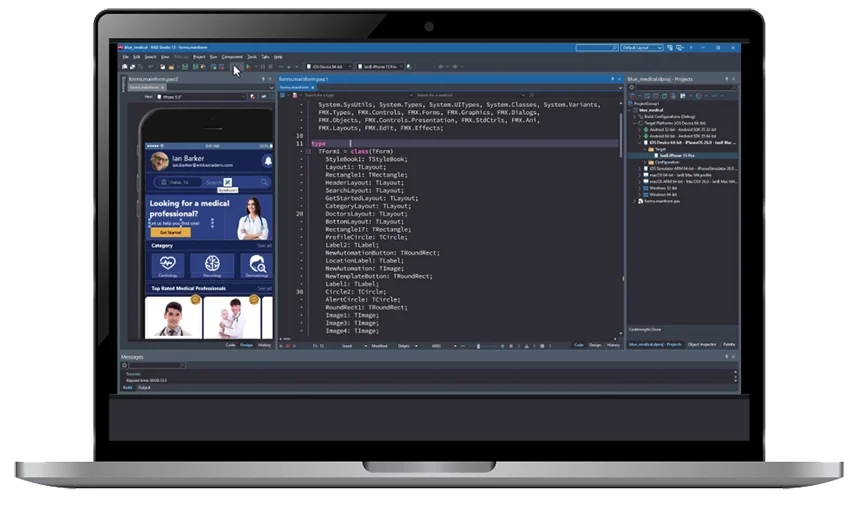Click the macro record button in the editor status bar
The height and width of the screenshot is (505, 860).
287,346
